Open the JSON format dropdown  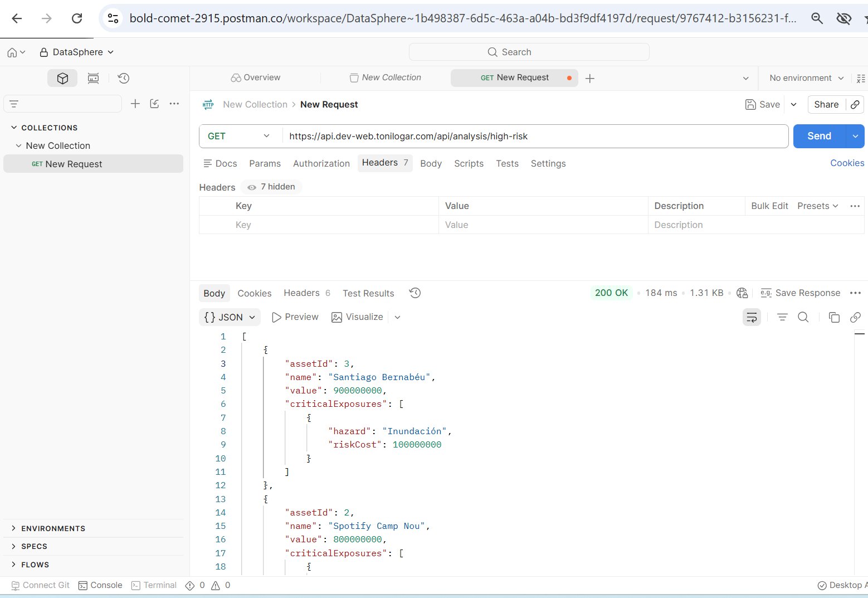pyautogui.click(x=230, y=317)
